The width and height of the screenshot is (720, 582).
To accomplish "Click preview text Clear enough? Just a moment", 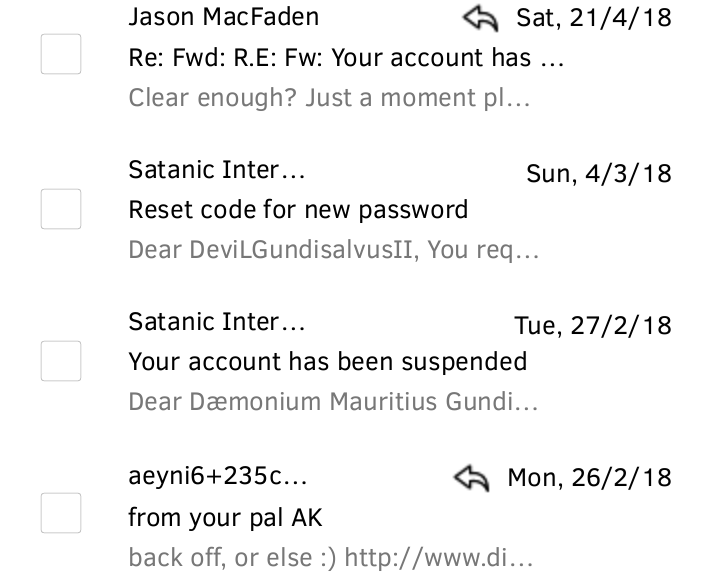I will (329, 98).
